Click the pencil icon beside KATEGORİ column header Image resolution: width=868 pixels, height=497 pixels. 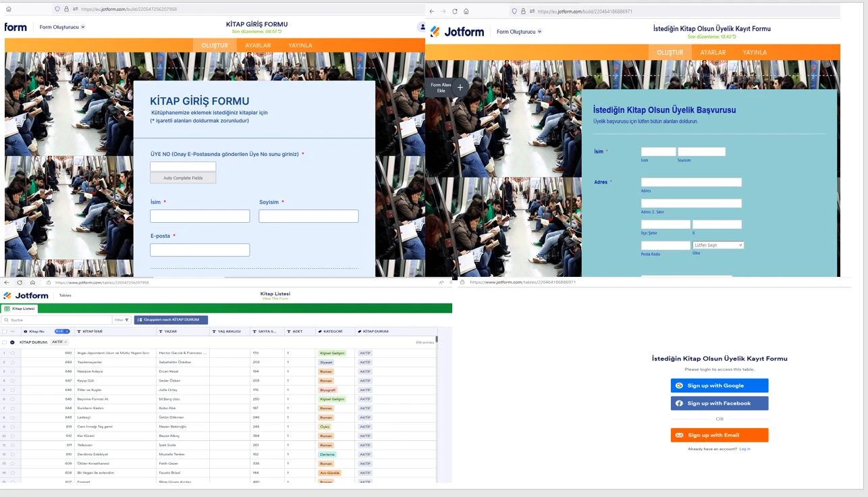319,332
